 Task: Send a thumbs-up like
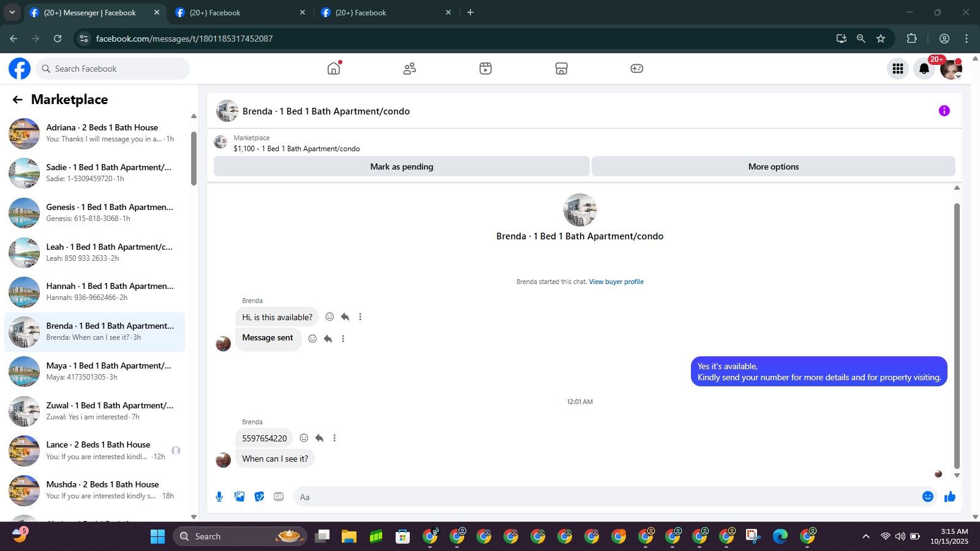[950, 497]
